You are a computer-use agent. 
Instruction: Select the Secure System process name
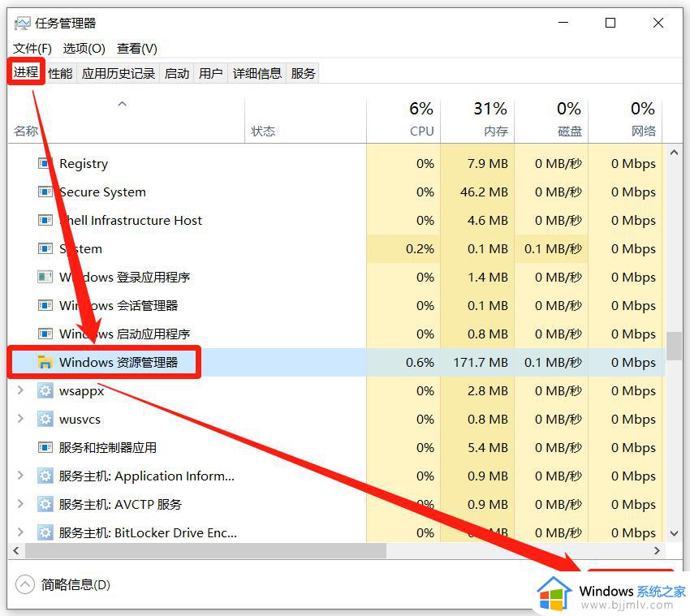point(102,192)
